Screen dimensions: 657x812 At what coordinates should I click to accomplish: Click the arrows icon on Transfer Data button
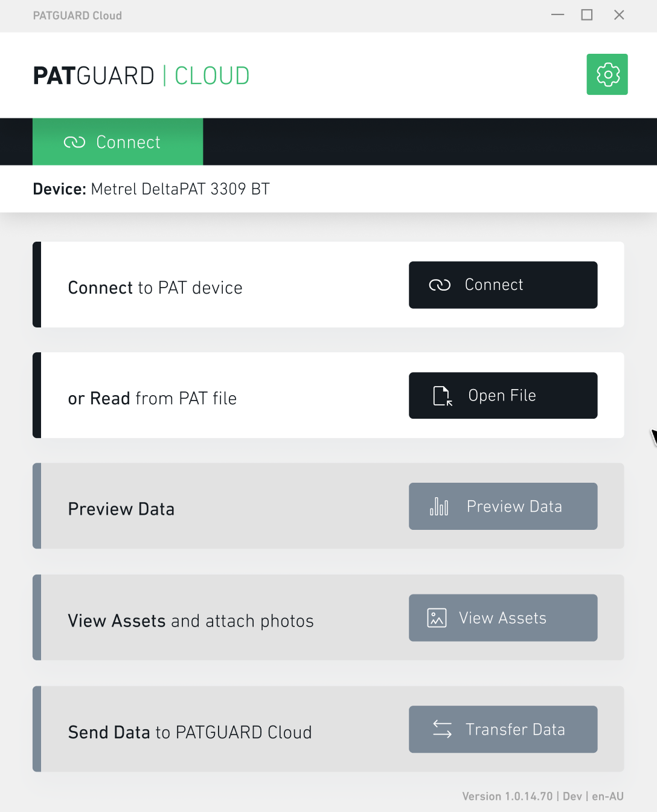coord(442,729)
